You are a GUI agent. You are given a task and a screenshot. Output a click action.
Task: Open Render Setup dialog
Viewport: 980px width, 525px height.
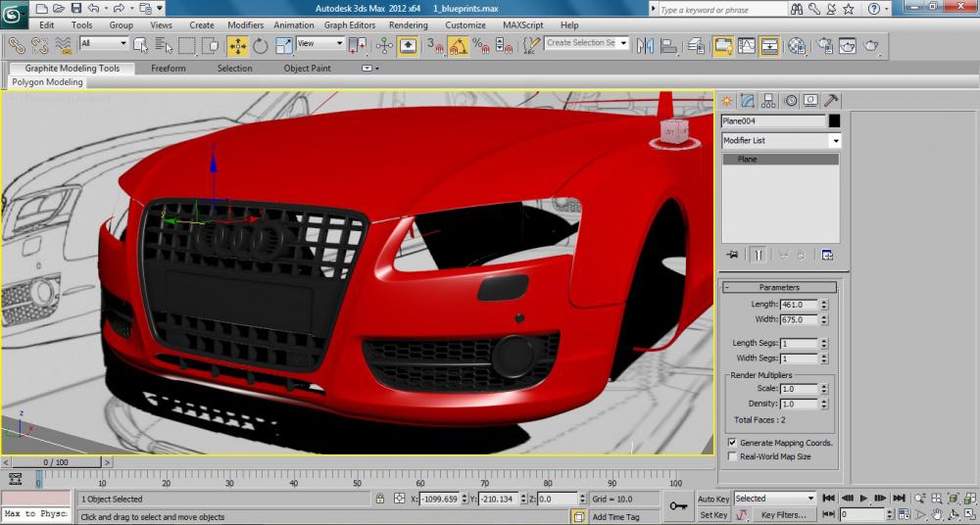(824, 45)
